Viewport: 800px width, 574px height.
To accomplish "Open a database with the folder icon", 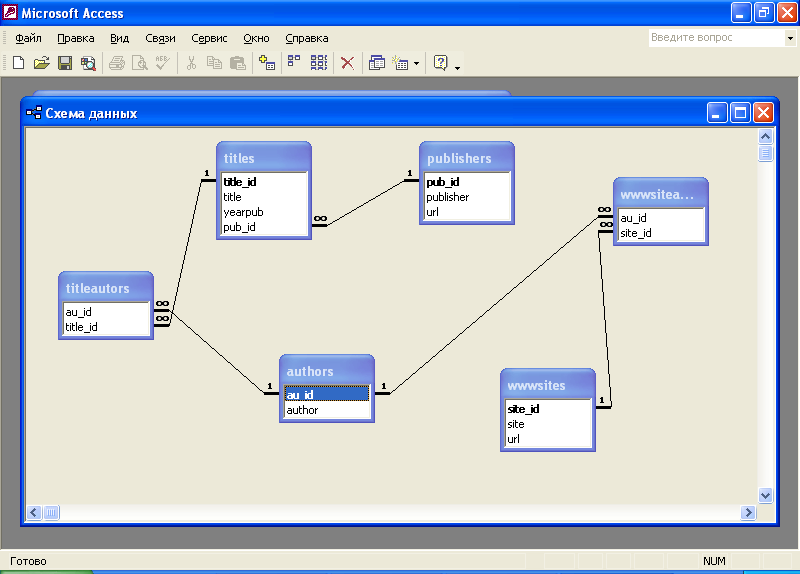I will coord(41,63).
